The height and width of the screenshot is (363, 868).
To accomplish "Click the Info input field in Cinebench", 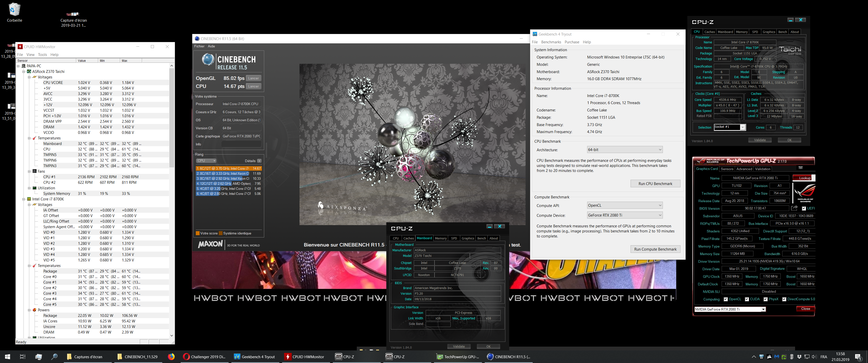I will click(241, 144).
